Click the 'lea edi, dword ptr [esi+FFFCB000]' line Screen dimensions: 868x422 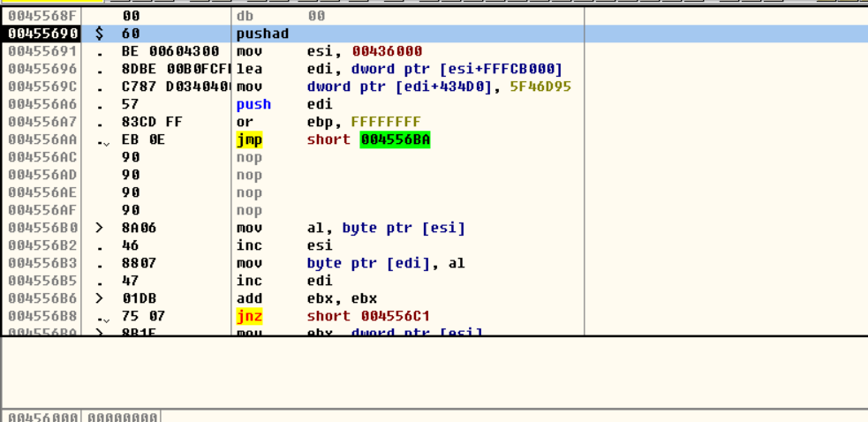click(399, 69)
